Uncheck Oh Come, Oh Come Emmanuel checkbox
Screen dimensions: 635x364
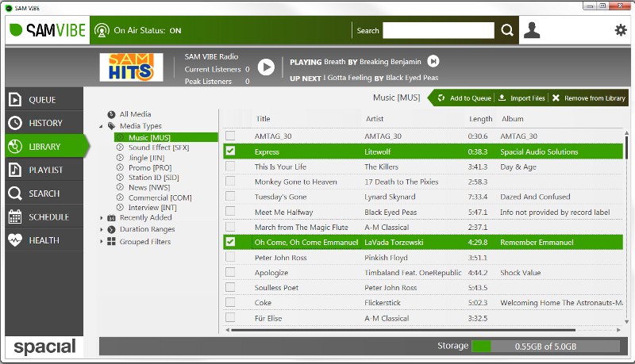230,241
